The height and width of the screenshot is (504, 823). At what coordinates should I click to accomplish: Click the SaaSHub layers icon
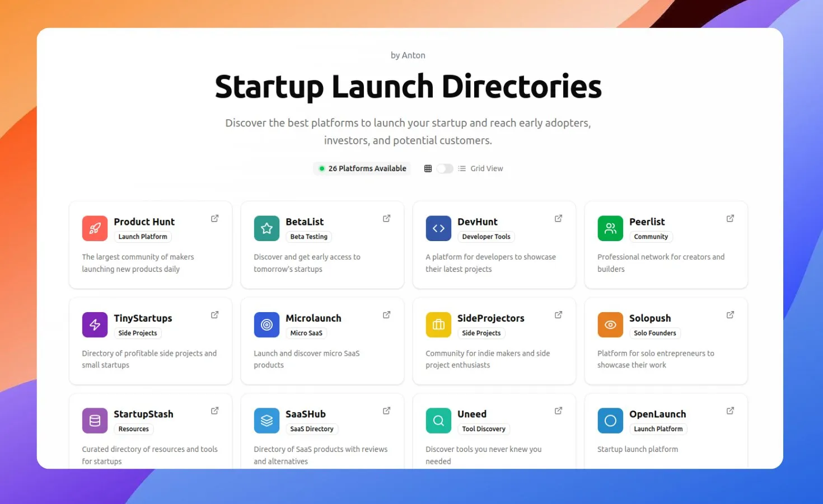pyautogui.click(x=266, y=421)
